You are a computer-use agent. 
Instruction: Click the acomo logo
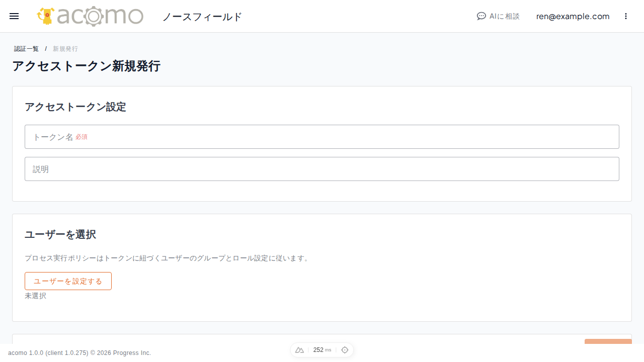(90, 16)
